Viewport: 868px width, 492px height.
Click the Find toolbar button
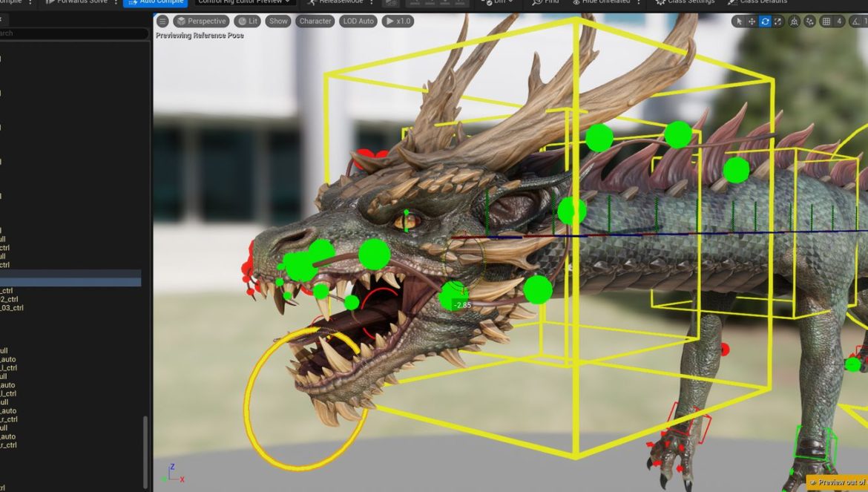coord(545,2)
